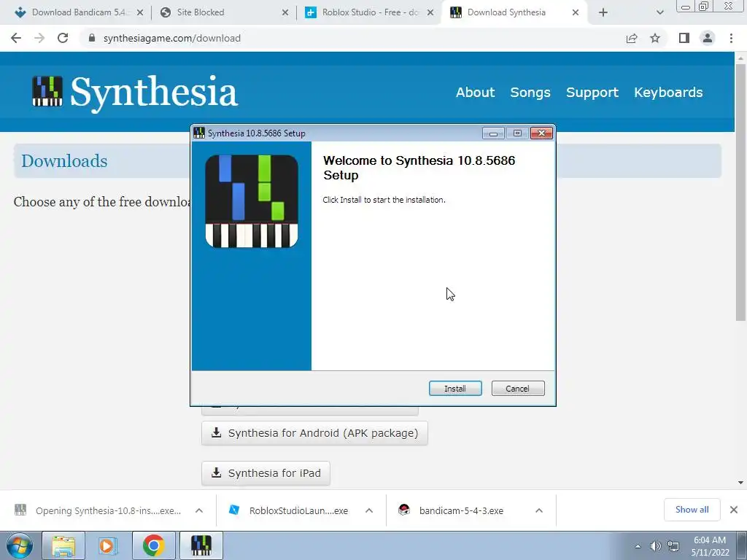Toggle the browser side panel

(684, 38)
